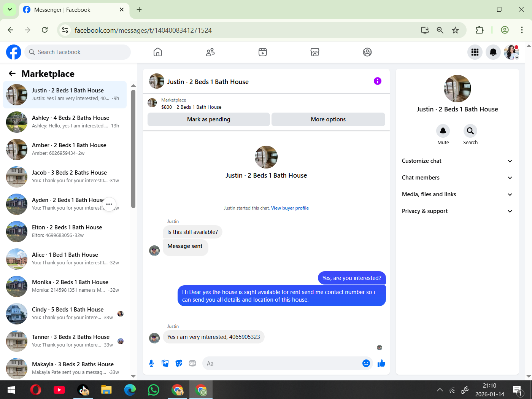The width and height of the screenshot is (532, 399).
Task: Open the Video (Watch) icon
Action: (263, 52)
